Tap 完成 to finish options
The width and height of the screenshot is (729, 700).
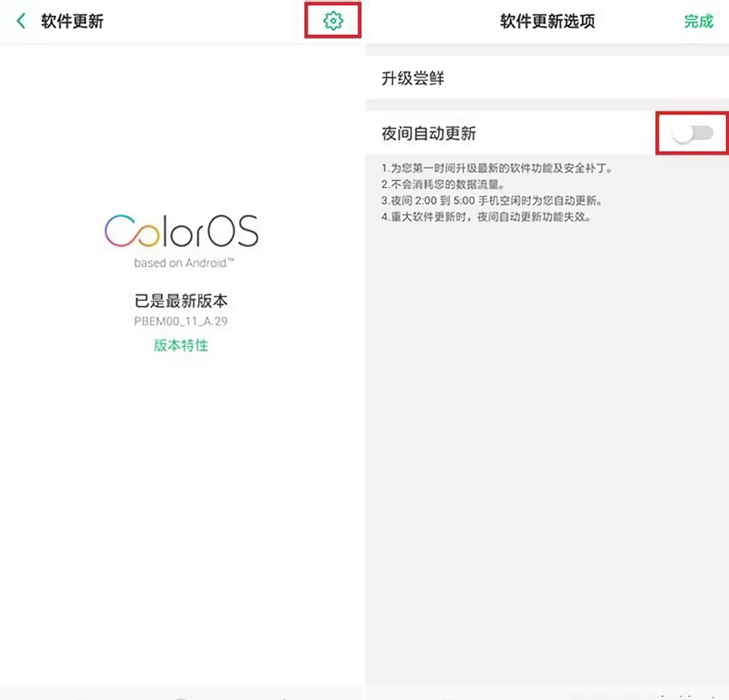tap(699, 21)
